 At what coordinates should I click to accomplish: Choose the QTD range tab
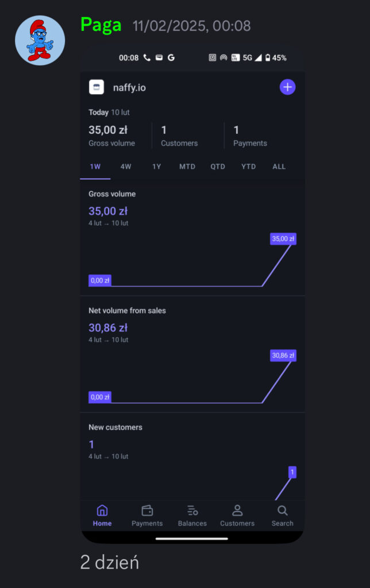(x=218, y=167)
